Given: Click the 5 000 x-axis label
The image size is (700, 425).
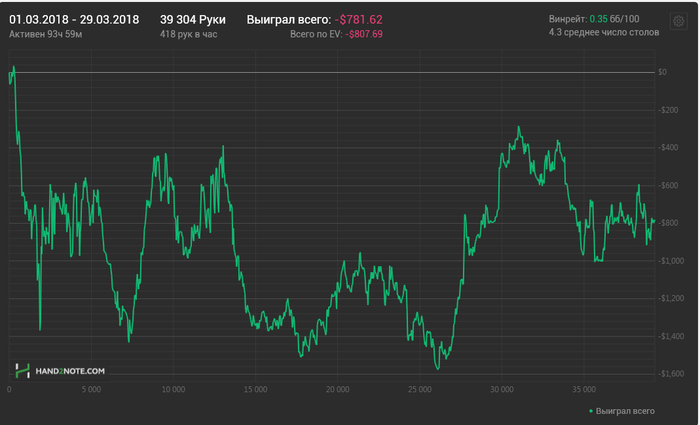Looking at the screenshot, I should [91, 389].
